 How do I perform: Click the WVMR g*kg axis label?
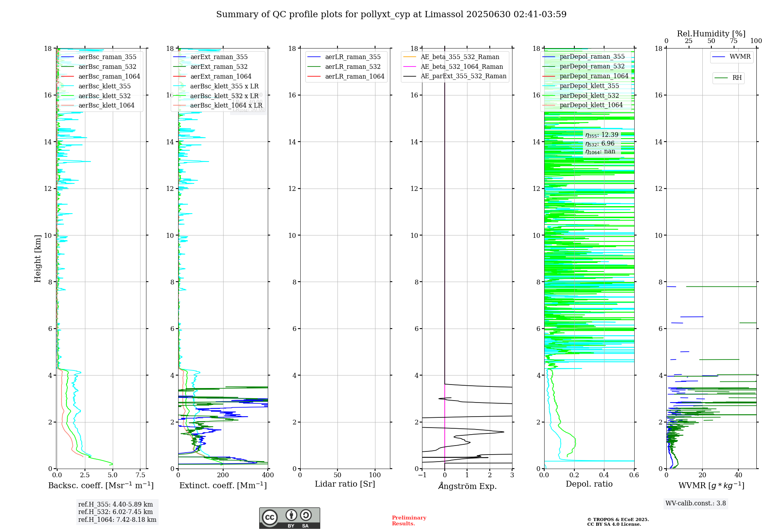711,486
